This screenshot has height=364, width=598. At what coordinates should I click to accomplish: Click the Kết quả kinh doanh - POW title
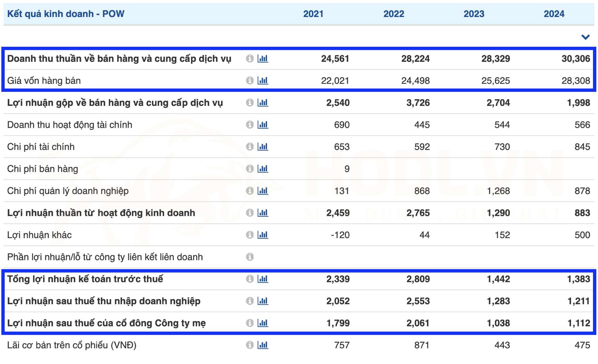(x=66, y=14)
